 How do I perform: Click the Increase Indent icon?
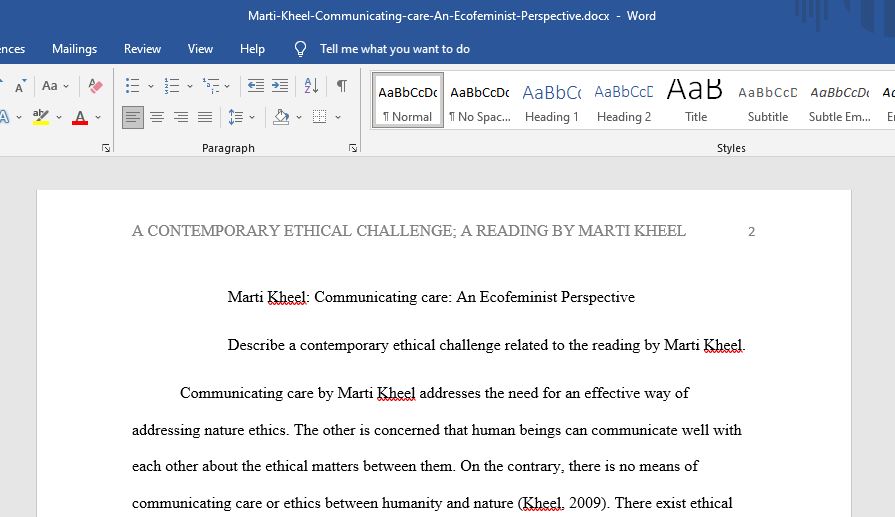pos(280,86)
